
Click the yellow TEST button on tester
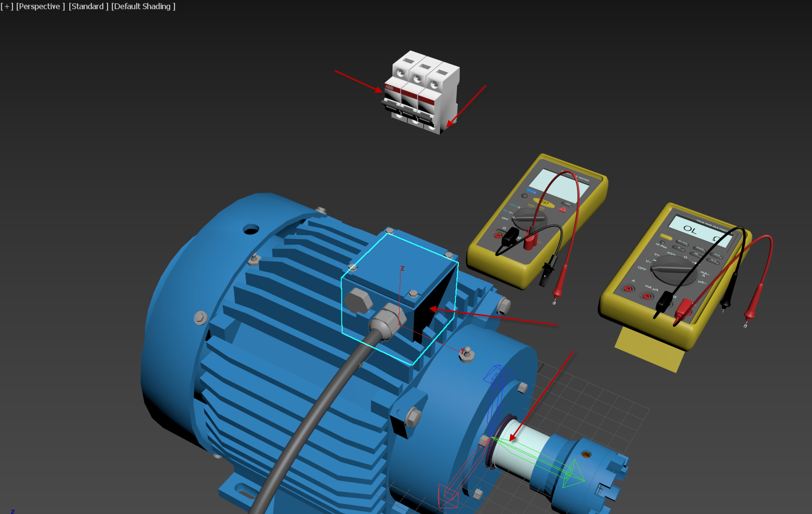(x=543, y=203)
